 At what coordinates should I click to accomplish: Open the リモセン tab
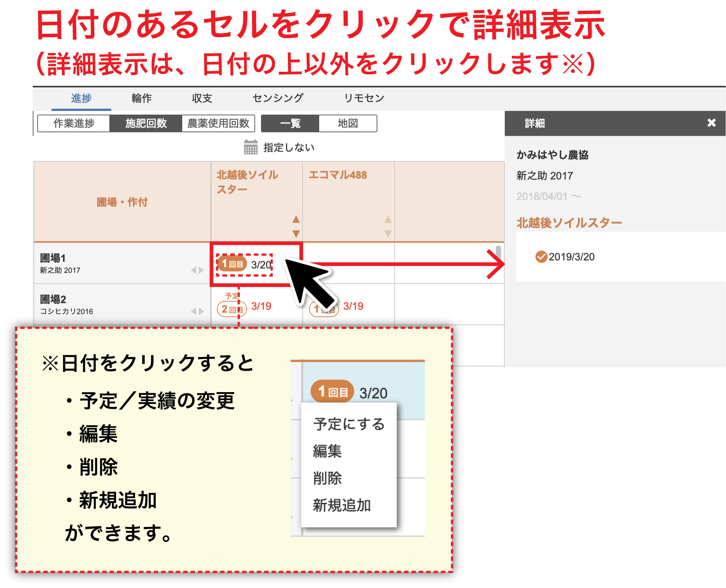(364, 98)
